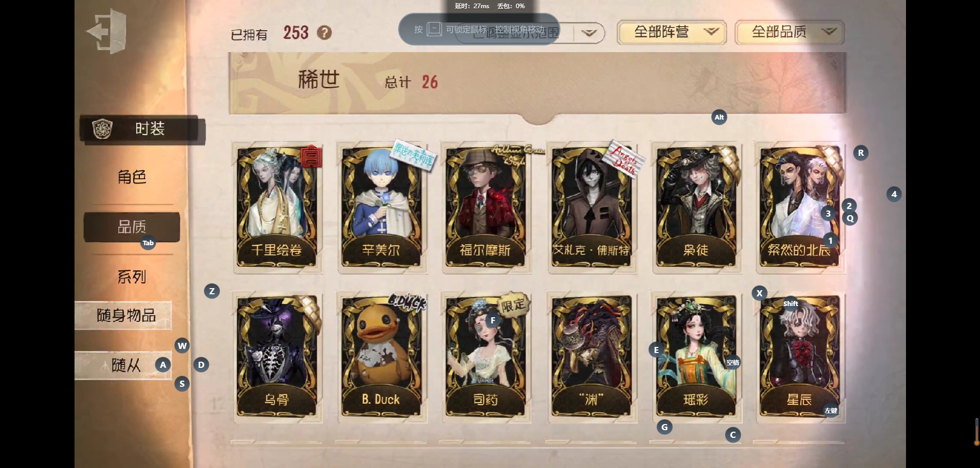Select the 品质 sorting tab
The image size is (980, 468).
132,227
